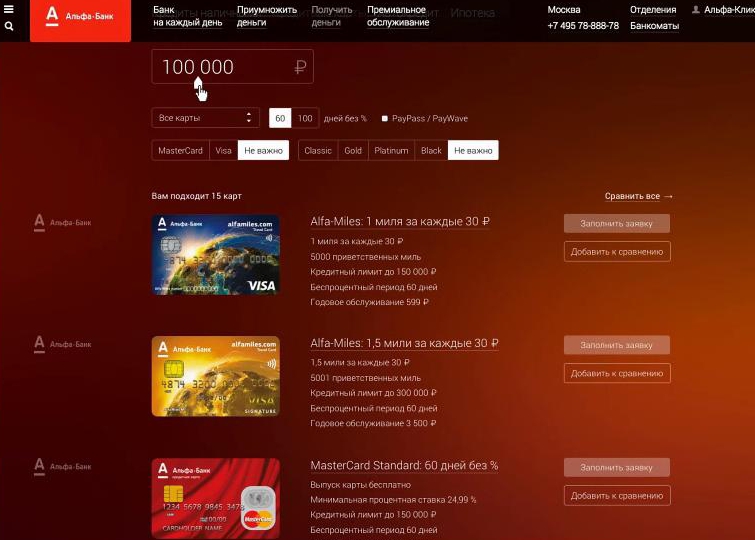Click the text 5000 приветственных миль
This screenshot has width=755, height=540.
365,257
